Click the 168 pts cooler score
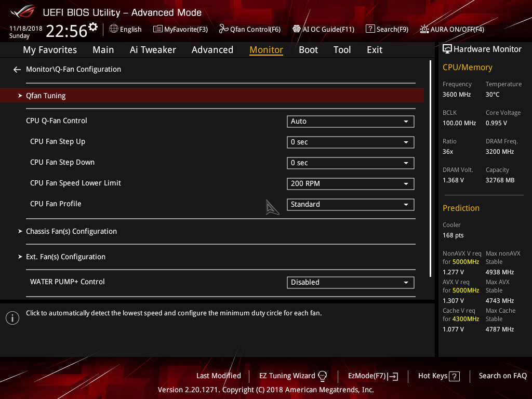 click(x=453, y=235)
